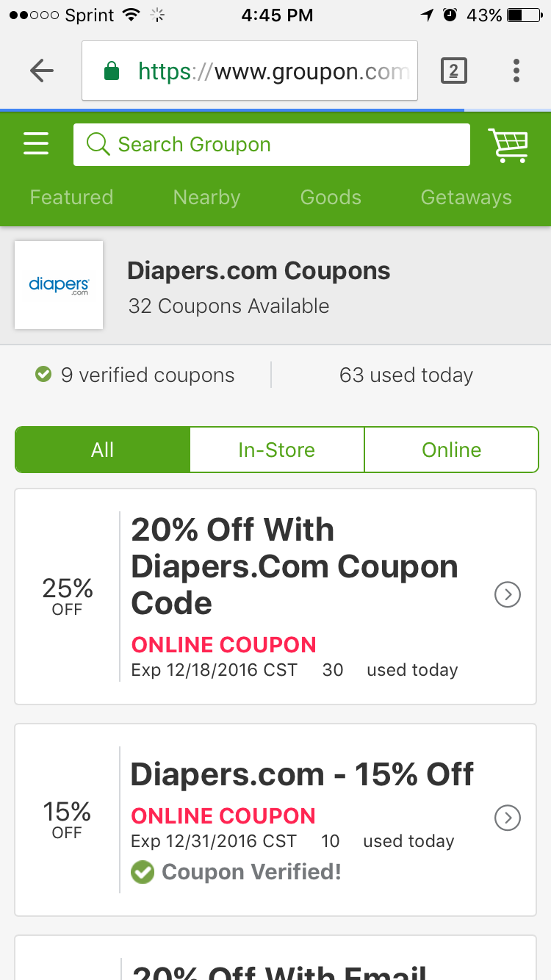Go to the Goods tab
This screenshot has height=980, width=551.
pyautogui.click(x=331, y=197)
